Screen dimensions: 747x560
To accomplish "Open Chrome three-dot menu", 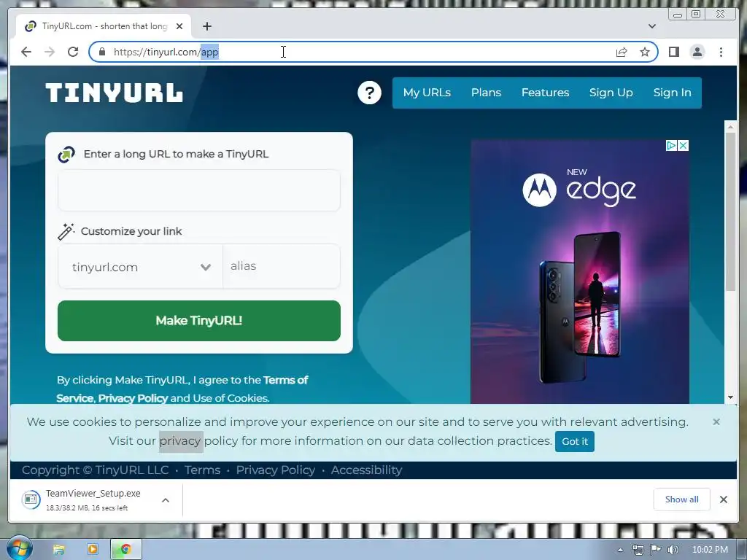I will pyautogui.click(x=721, y=52).
